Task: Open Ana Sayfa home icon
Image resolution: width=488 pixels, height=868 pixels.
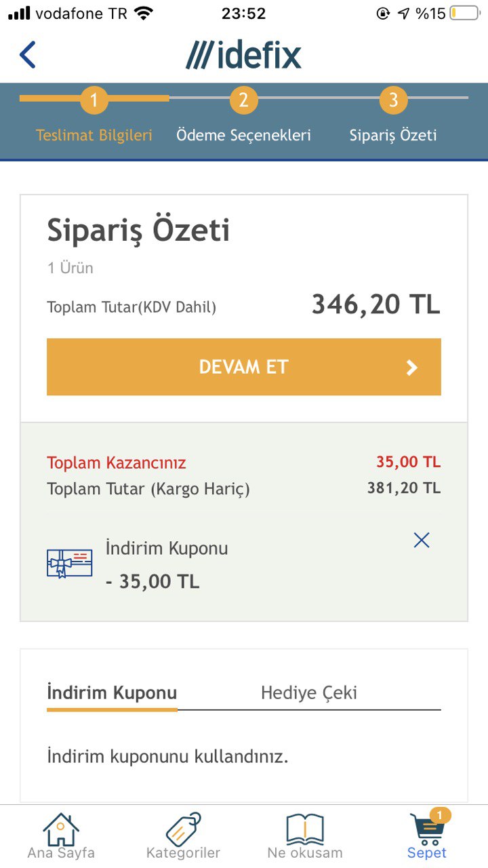Action: (61, 829)
